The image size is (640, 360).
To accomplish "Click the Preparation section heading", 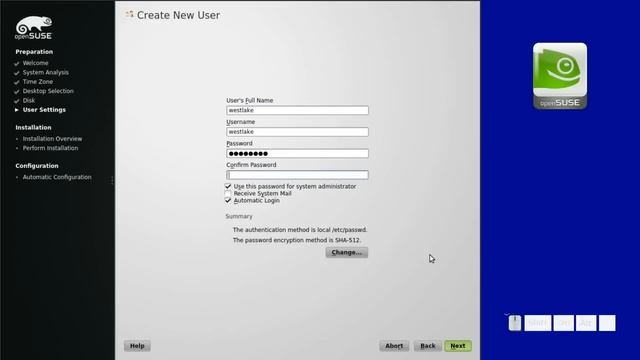I will (34, 52).
